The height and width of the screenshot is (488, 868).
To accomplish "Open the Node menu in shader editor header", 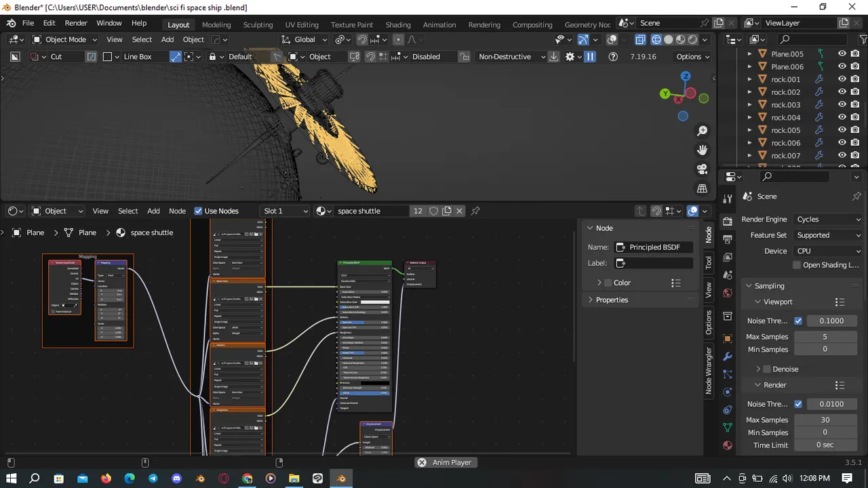I will click(x=177, y=211).
